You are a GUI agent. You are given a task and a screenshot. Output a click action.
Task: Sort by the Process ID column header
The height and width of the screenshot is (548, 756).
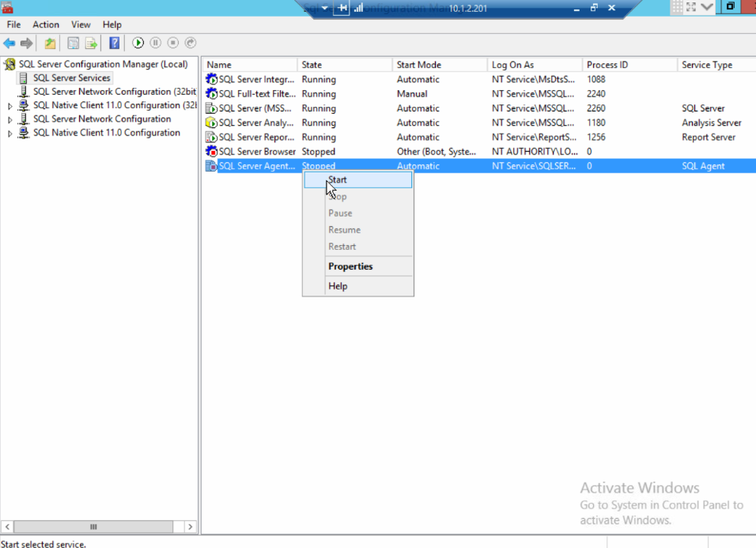(629, 65)
